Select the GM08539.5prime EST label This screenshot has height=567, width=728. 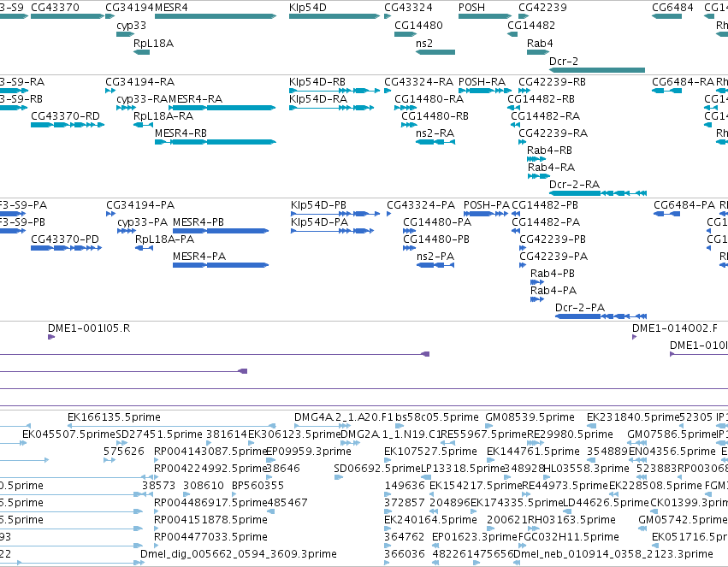coord(530,417)
